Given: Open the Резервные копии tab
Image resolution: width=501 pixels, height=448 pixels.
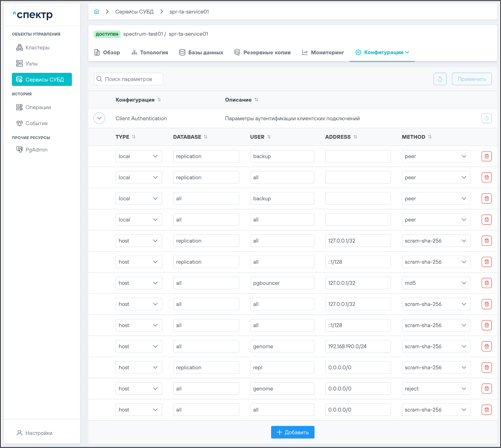Looking at the screenshot, I should 262,52.
